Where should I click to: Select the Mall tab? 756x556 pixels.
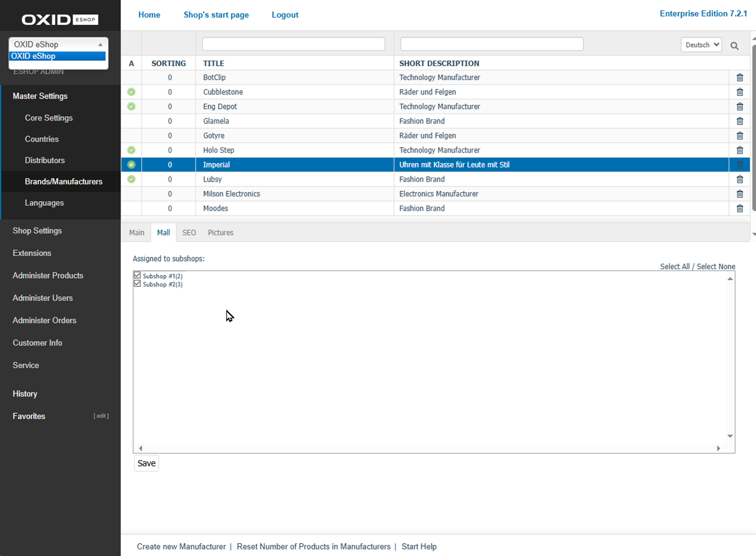pyautogui.click(x=164, y=233)
